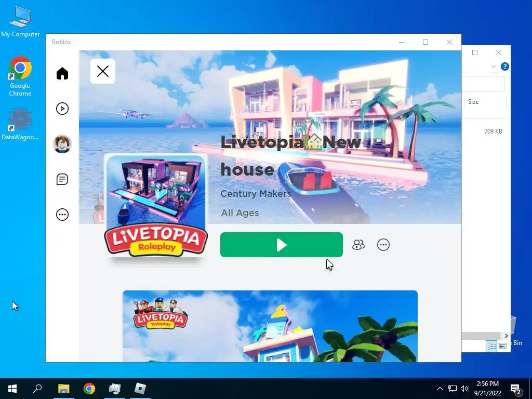The height and width of the screenshot is (399, 532).
Task: Open the Livetopia preview image below Play
Action: [x=270, y=326]
